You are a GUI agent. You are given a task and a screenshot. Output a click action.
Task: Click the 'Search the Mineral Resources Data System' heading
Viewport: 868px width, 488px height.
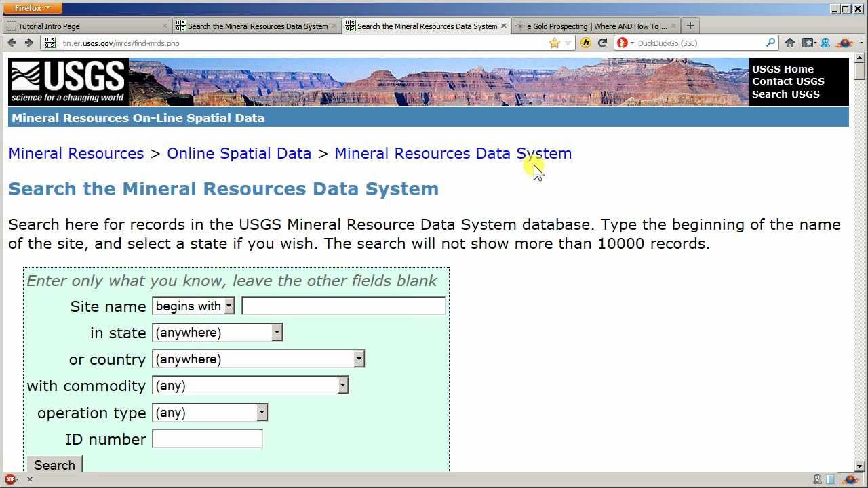[x=224, y=188]
